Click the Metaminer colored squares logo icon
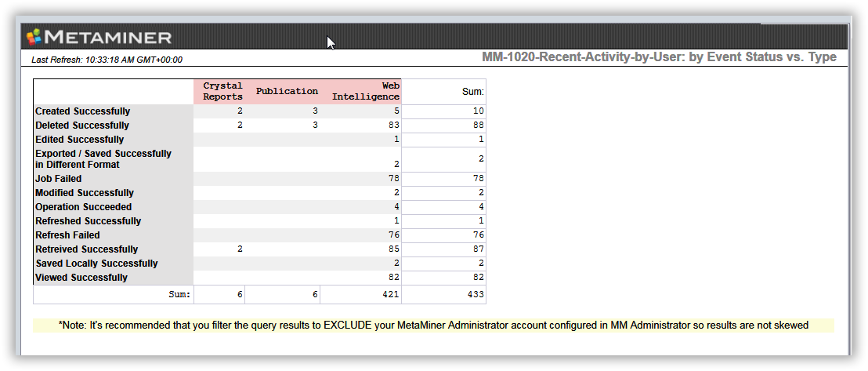Viewport: 868px width, 371px height. pos(34,37)
